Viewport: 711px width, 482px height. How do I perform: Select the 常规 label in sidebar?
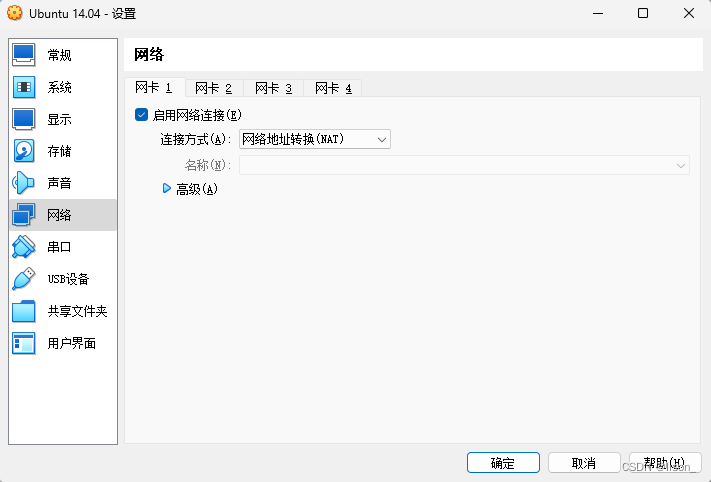59,55
